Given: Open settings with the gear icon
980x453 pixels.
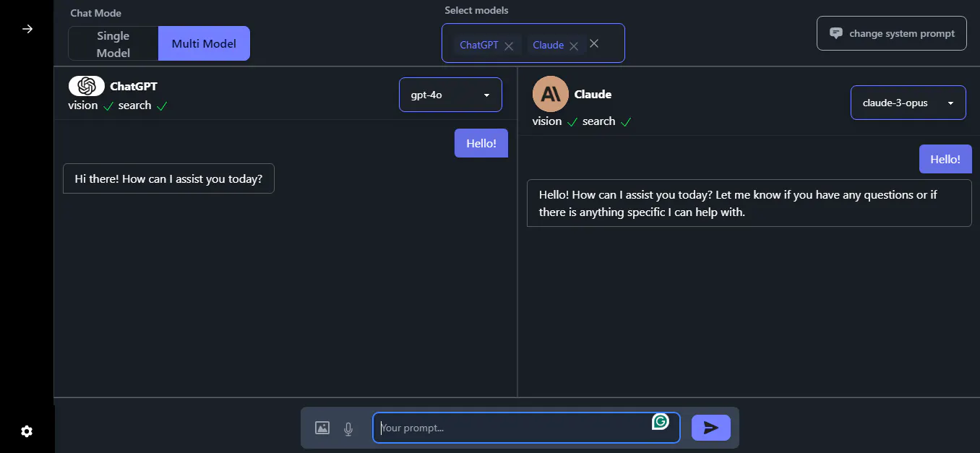Looking at the screenshot, I should click(x=27, y=431).
